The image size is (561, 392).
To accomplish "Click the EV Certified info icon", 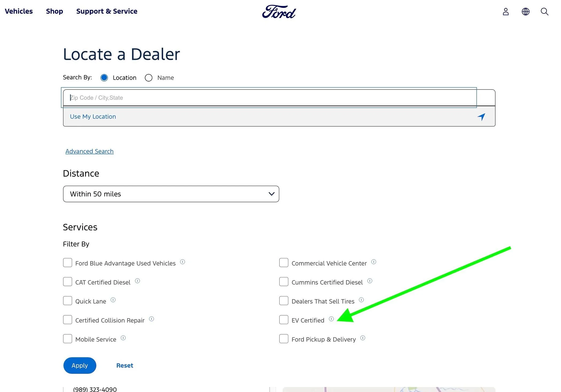I will click(x=331, y=319).
